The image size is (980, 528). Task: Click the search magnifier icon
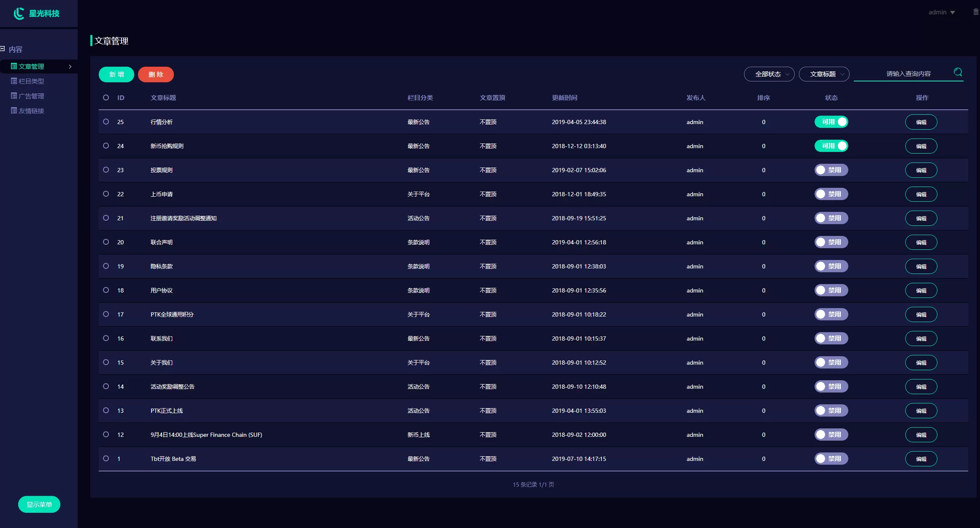958,72
